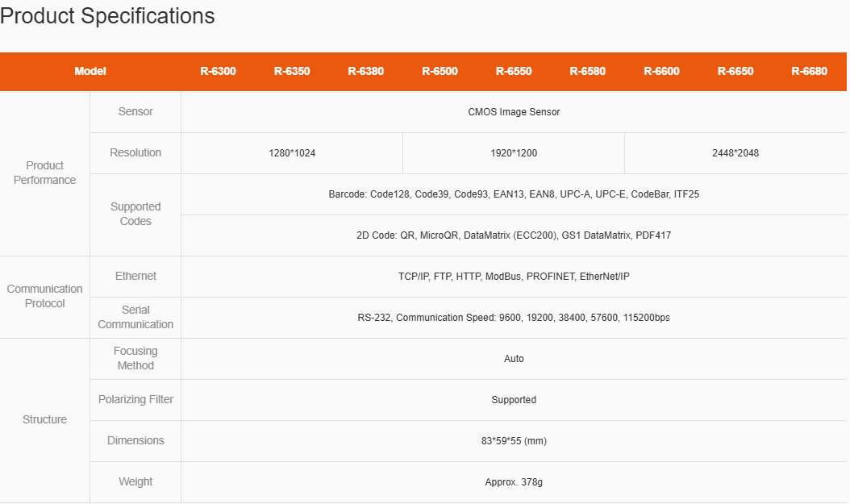
Task: Click the 2448*2048 resolution value
Action: coord(735,153)
